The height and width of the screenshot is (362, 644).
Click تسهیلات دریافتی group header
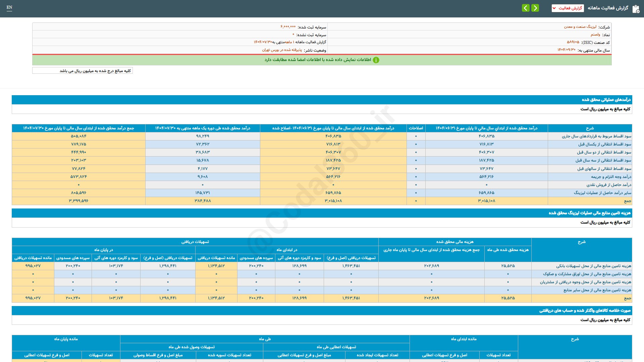[195, 242]
